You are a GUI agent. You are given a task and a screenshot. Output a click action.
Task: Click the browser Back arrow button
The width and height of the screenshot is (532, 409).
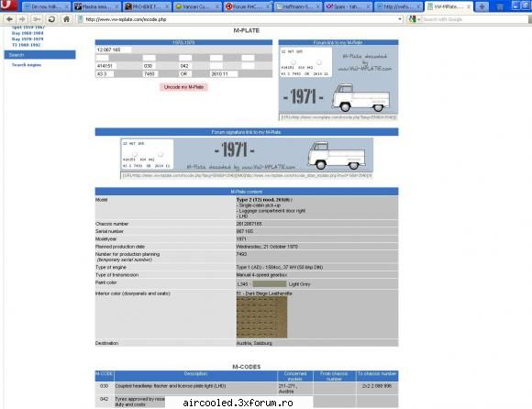[x=9, y=19]
